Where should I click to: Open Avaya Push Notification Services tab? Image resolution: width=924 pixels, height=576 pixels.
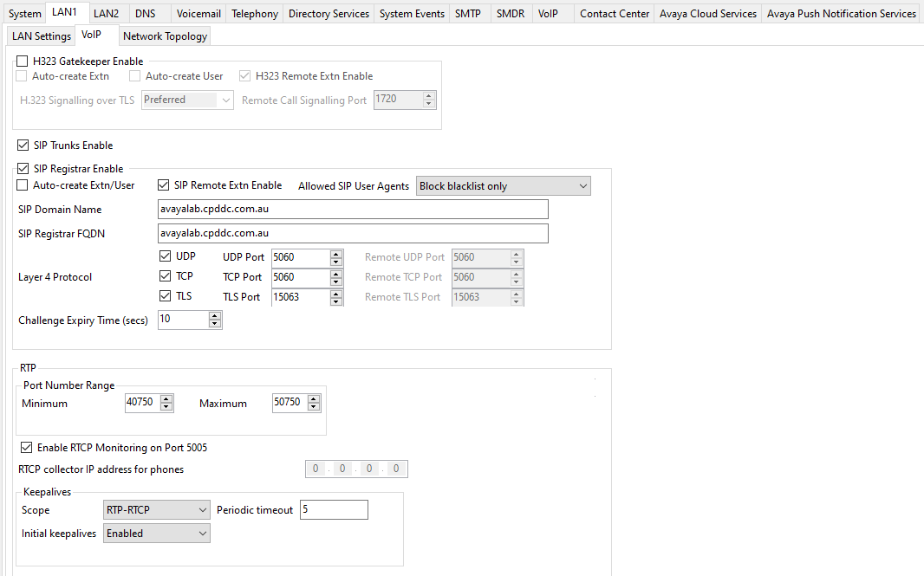(842, 14)
